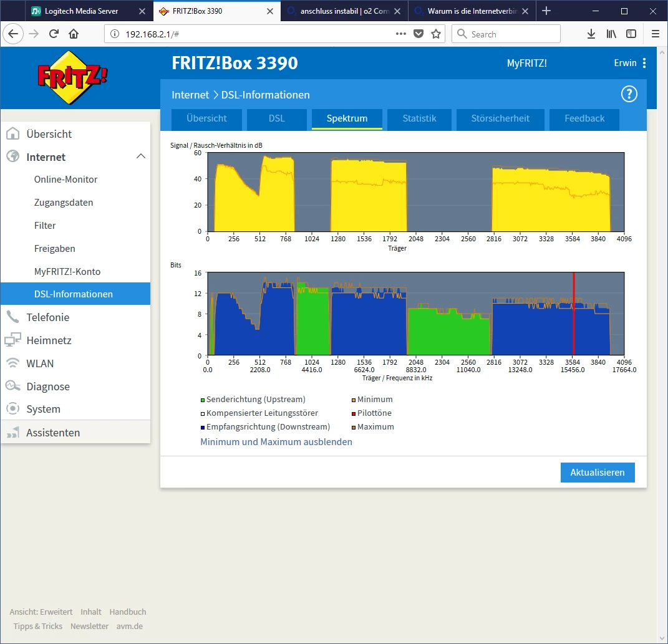This screenshot has width=668, height=644.
Task: Reload the current page
Action: [x=54, y=34]
